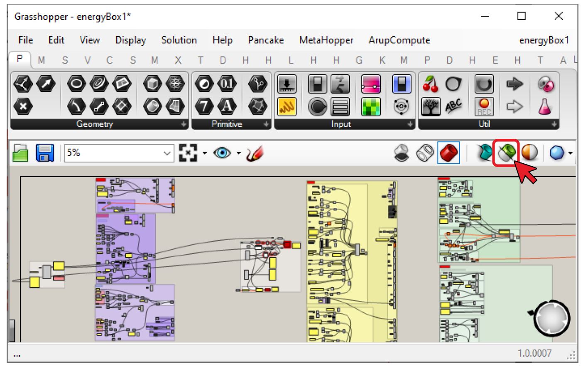This screenshot has height=369, width=588.
Task: Add a Gradient input component
Action: (x=370, y=84)
